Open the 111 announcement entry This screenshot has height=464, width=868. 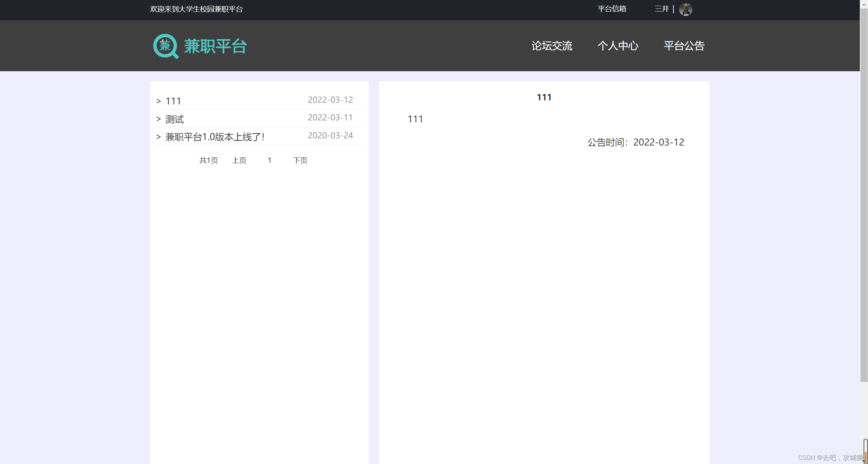[x=173, y=101]
